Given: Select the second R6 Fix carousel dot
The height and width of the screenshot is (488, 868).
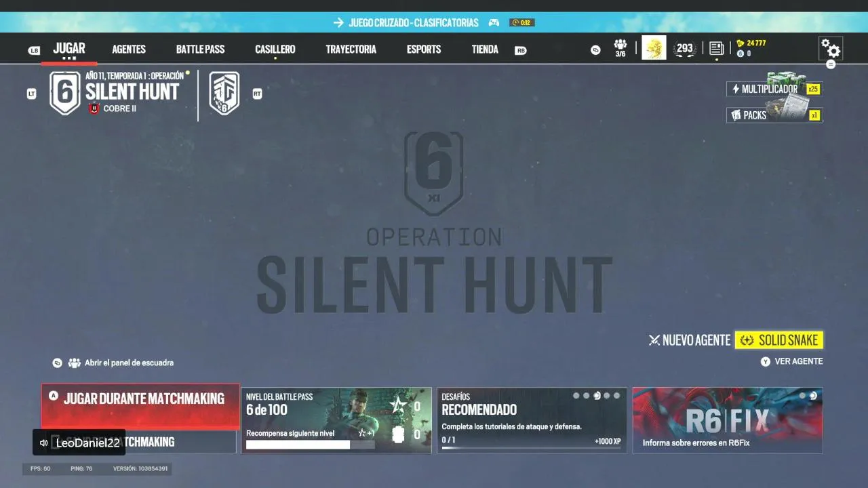Looking at the screenshot, I should pyautogui.click(x=813, y=396).
